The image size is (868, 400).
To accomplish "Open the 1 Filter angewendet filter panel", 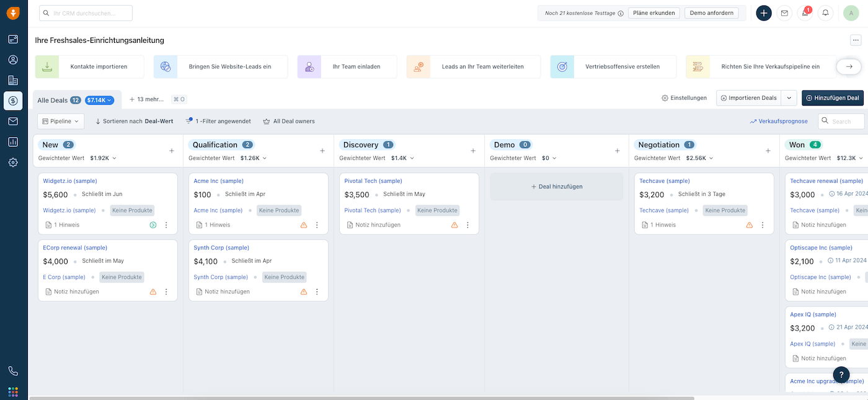I will pyautogui.click(x=218, y=122).
